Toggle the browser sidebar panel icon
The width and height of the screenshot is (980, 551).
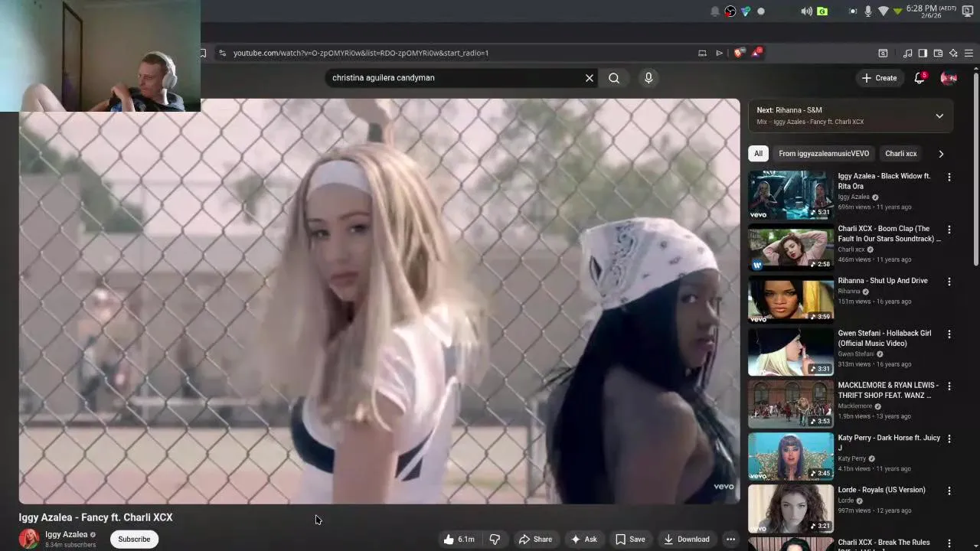[923, 53]
